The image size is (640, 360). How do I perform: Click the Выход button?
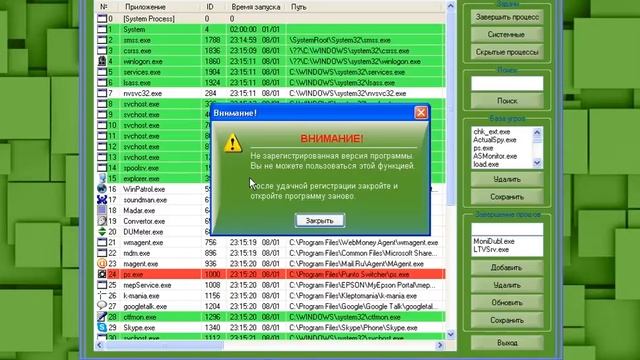coord(507,343)
